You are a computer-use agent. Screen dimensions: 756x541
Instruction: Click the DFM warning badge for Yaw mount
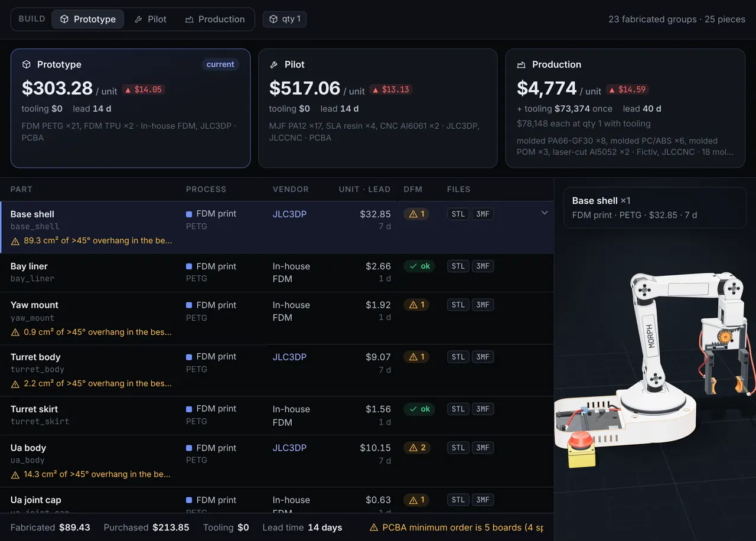coord(417,305)
